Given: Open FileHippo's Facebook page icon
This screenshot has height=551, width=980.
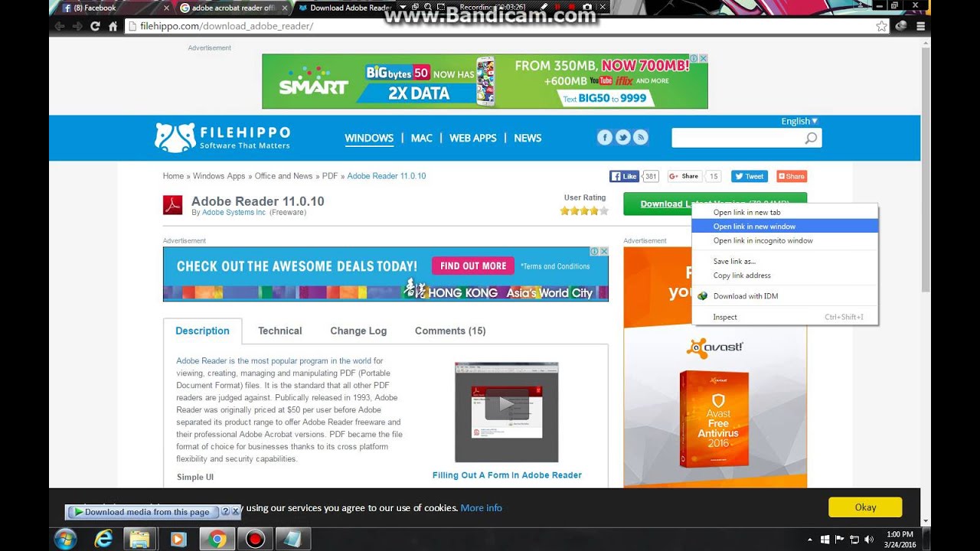Looking at the screenshot, I should tap(605, 138).
